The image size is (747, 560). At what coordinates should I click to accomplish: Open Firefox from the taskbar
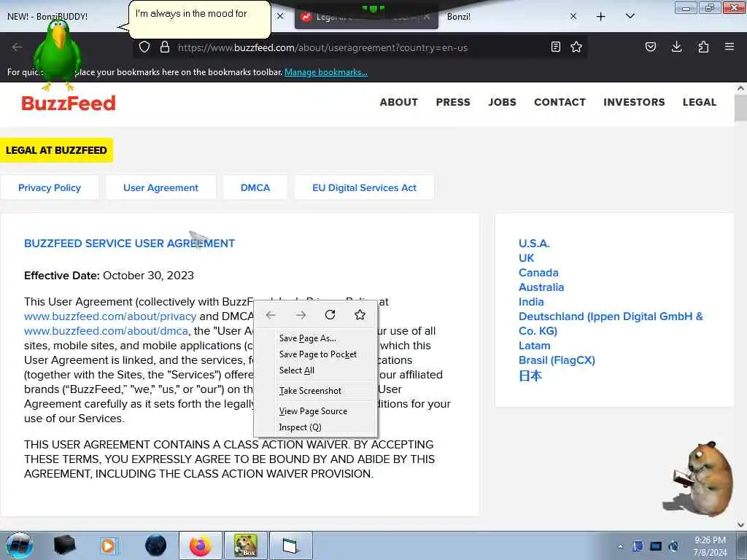coord(201,545)
